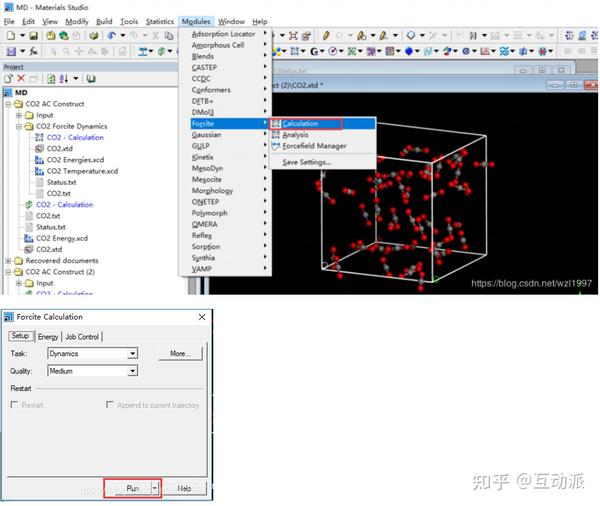Select CO2 Temperature.xcd in project tree
Screen dimensions: 600x506
[x=82, y=171]
